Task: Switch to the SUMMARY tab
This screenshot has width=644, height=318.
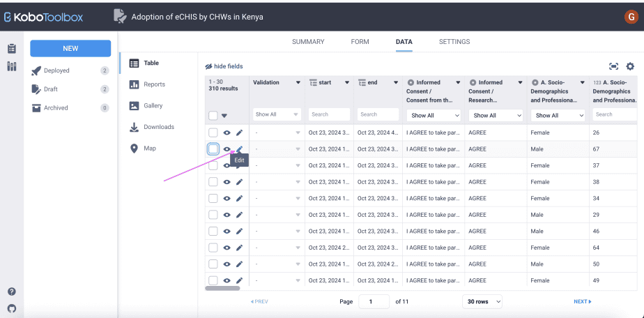Action: 308,42
